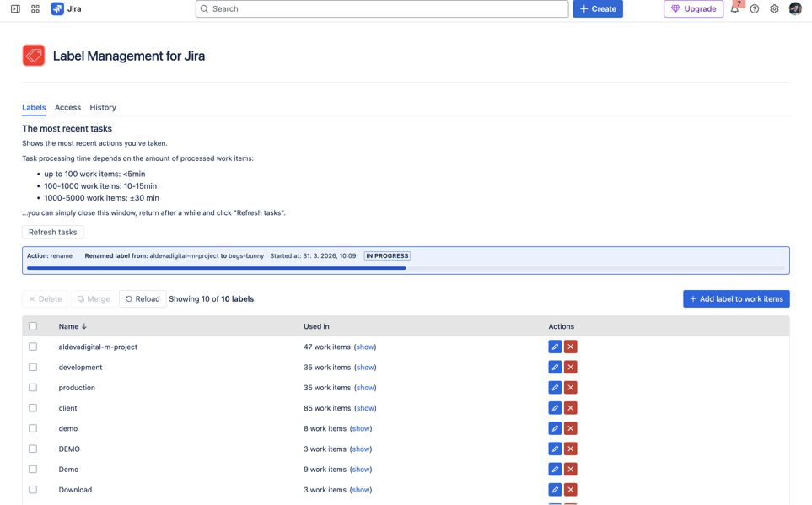
Task: Rename the client label via pencil icon
Action: (555, 408)
